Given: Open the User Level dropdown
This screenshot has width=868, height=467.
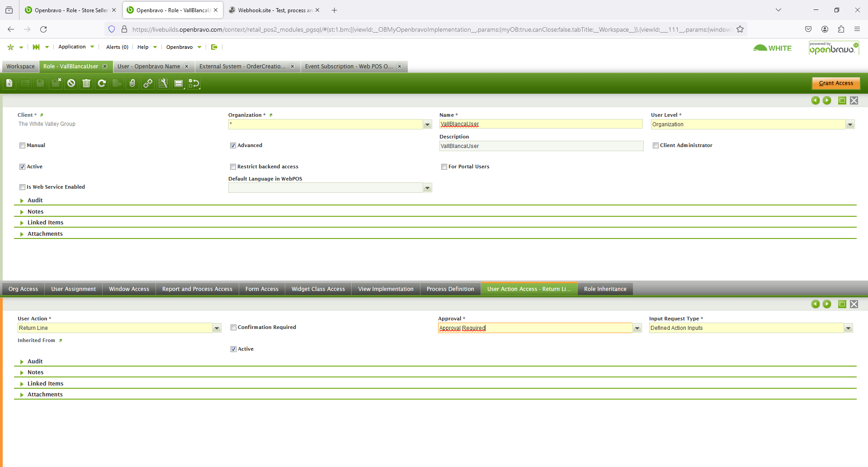Looking at the screenshot, I should (x=850, y=124).
